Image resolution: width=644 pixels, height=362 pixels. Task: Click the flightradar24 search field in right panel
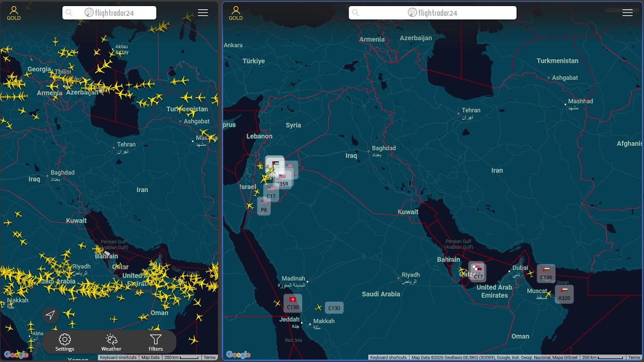tap(433, 13)
